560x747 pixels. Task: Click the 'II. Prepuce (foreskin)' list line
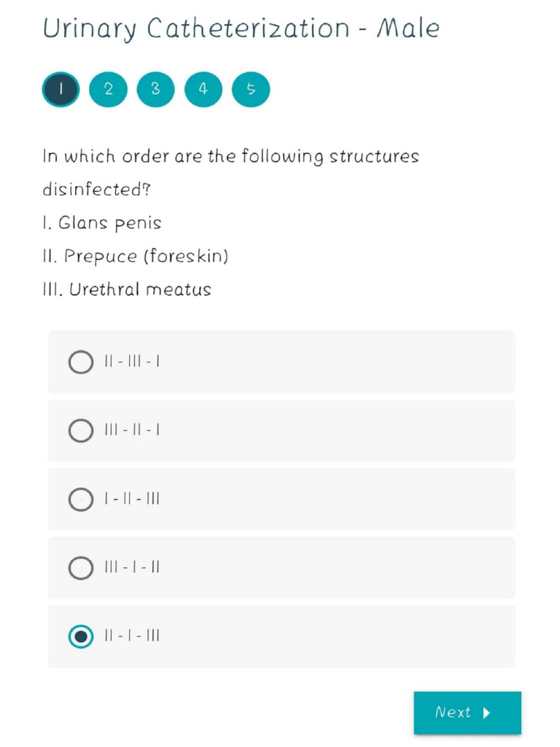point(136,256)
